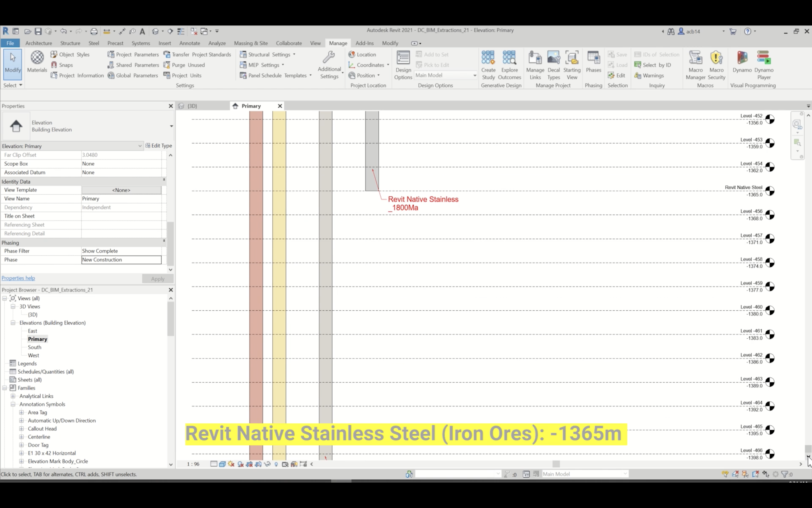Screen dimensions: 812x508
Task: Click the 1 : 96 view scale
Action: pos(193,464)
